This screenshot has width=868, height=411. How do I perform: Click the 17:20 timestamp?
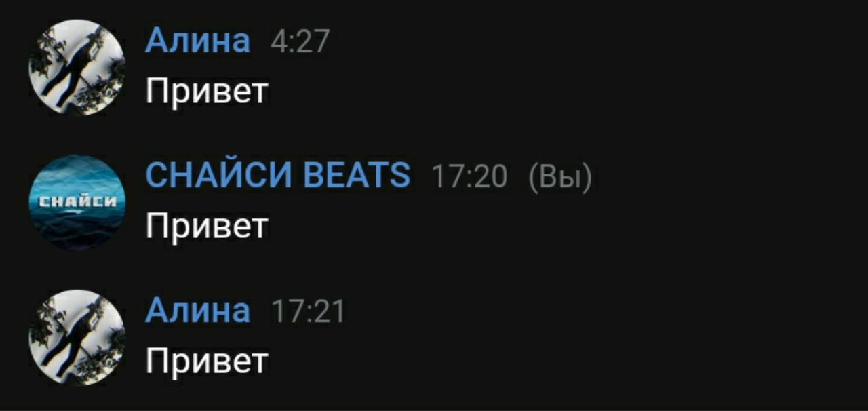(469, 177)
